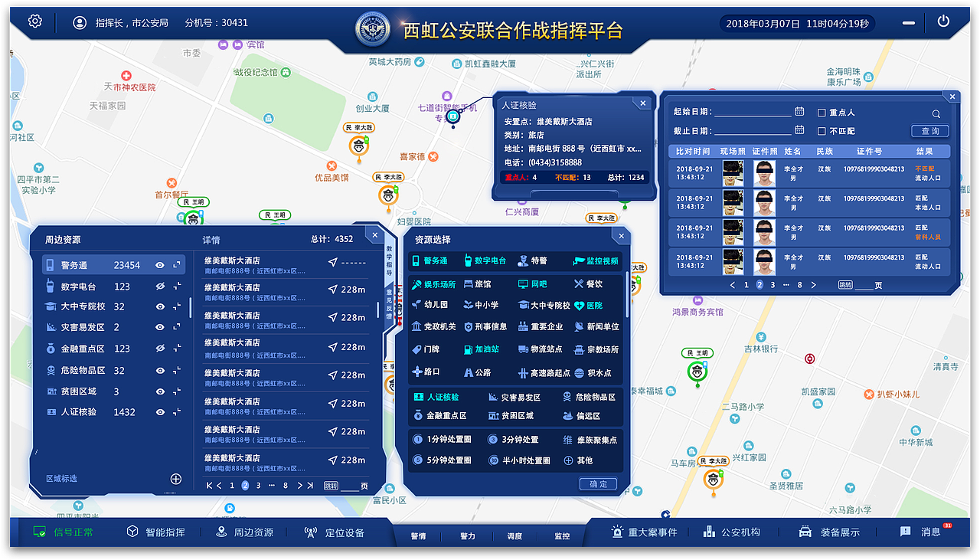The width and height of the screenshot is (980, 560).
Task: Hide 人证核验 using its eye toggle
Action: [159, 412]
